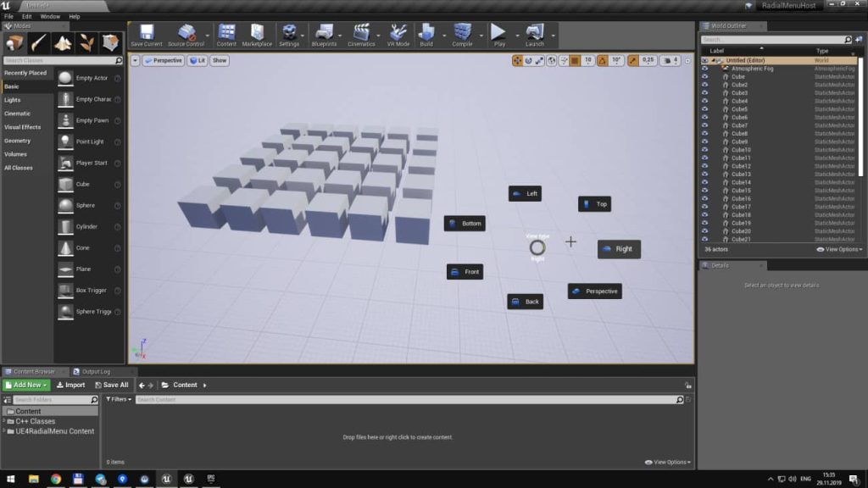This screenshot has width=868, height=488.
Task: Click Add New button
Action: pos(26,385)
